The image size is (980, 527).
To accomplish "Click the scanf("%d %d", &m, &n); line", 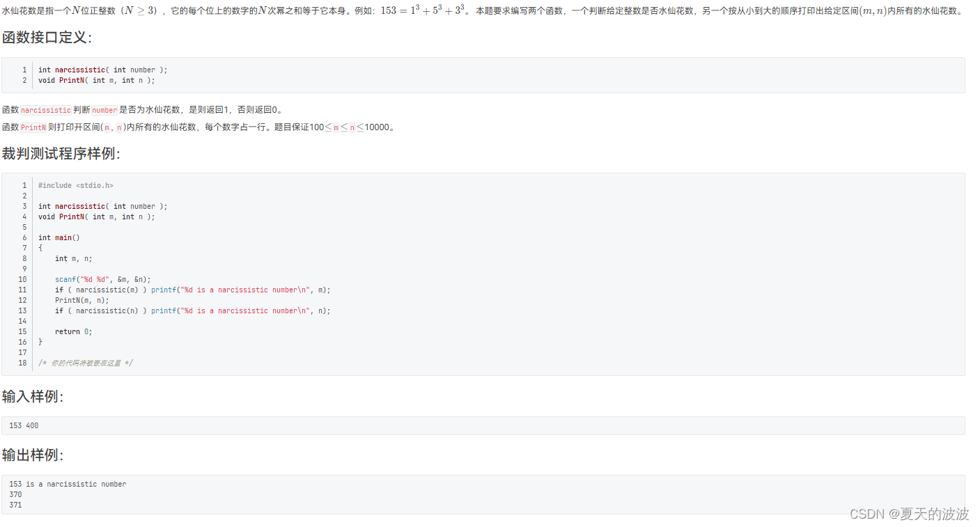I will (103, 279).
